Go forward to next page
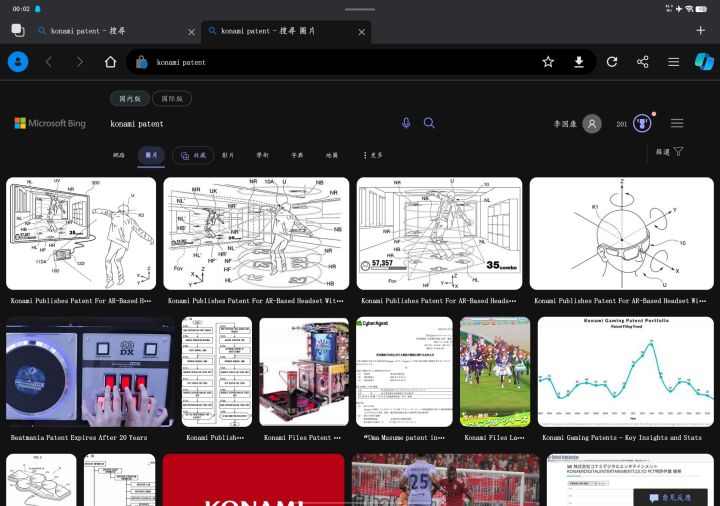Screen dimensions: 720x506 [x=80, y=62]
